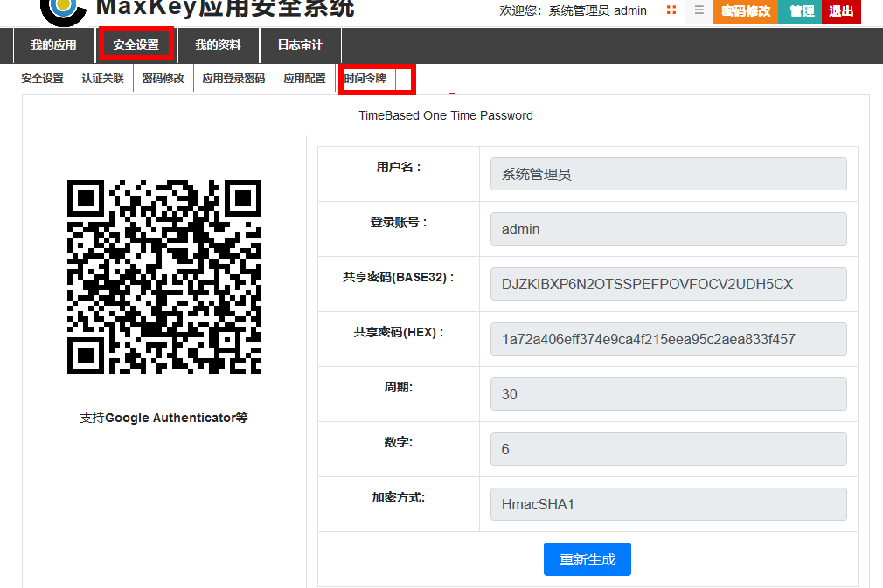Switch to the list view icon
This screenshot has width=883, height=588.
pos(699,10)
